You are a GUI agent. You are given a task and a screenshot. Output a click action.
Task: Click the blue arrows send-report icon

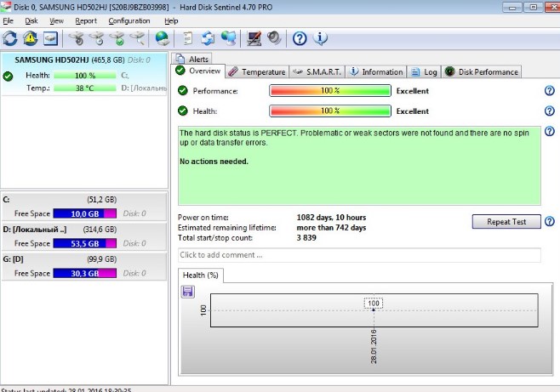[208, 38]
